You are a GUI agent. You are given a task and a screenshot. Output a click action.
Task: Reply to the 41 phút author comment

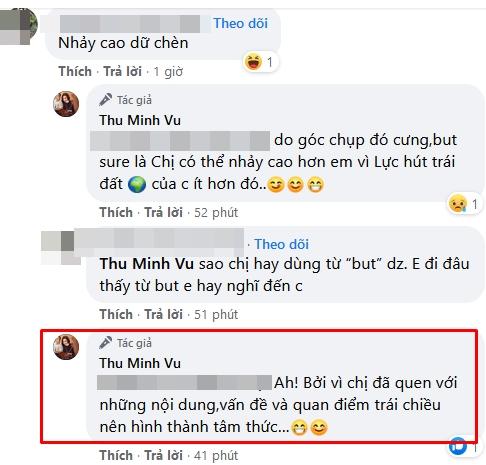[163, 455]
